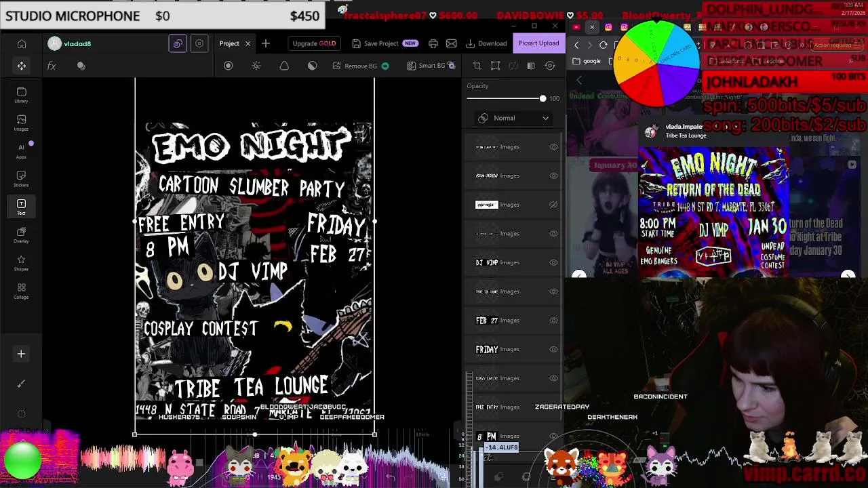Image resolution: width=868 pixels, height=488 pixels.
Task: Open the Stickers panel
Action: click(21, 179)
